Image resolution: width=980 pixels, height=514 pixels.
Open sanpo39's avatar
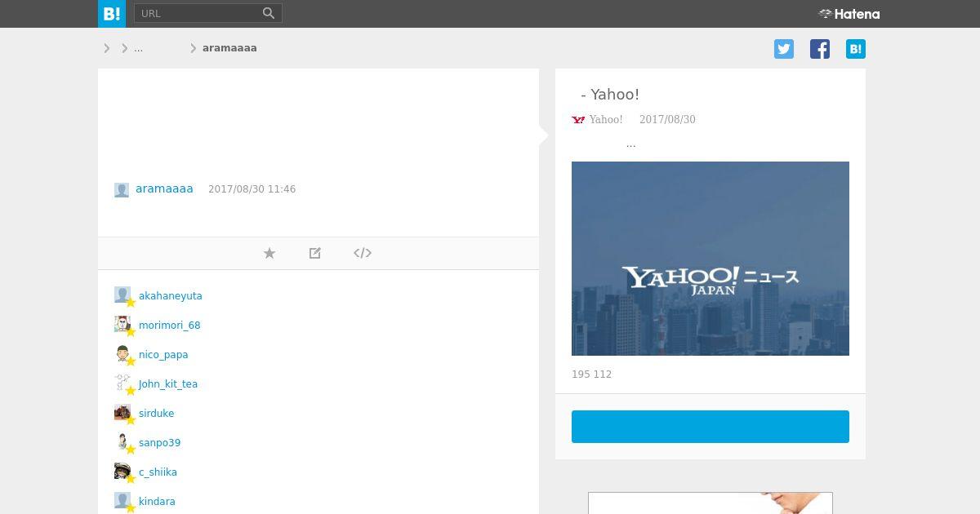click(x=122, y=442)
